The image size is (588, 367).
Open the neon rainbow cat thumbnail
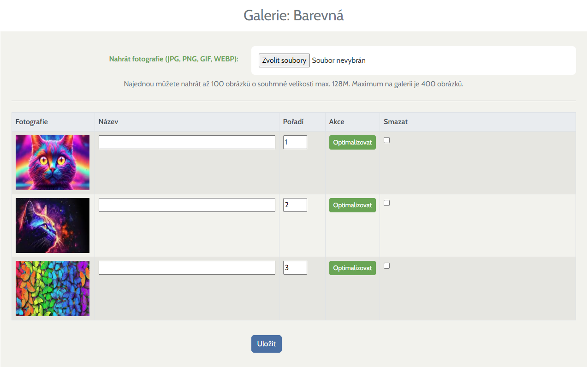(x=53, y=162)
